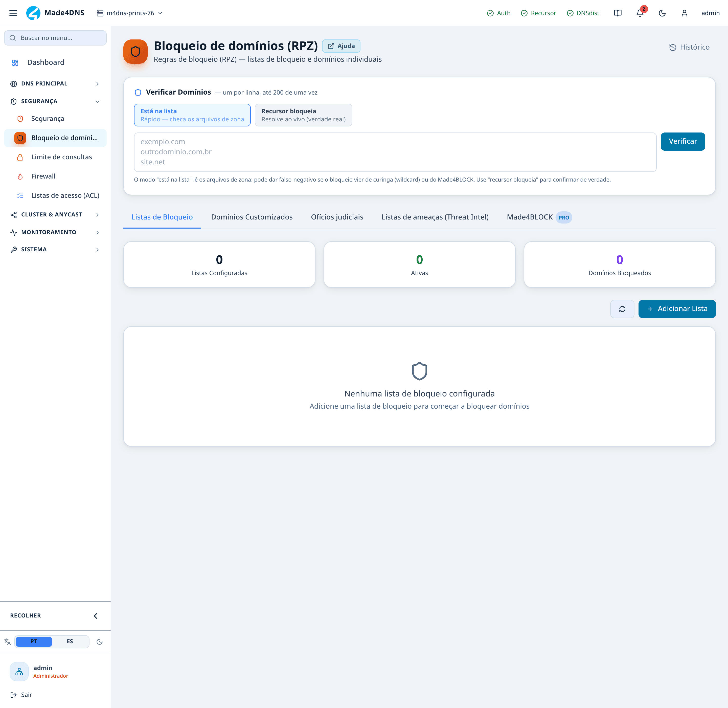The width and height of the screenshot is (728, 708).
Task: Sign out with Sair
Action: (21, 695)
